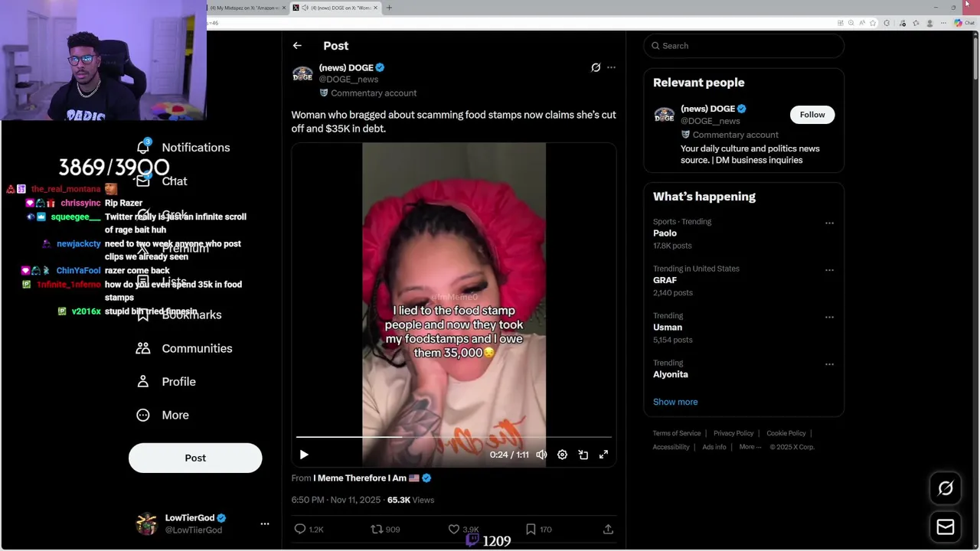Open (news) DOGE avatar in Relevant people
980x551 pixels.
[665, 115]
